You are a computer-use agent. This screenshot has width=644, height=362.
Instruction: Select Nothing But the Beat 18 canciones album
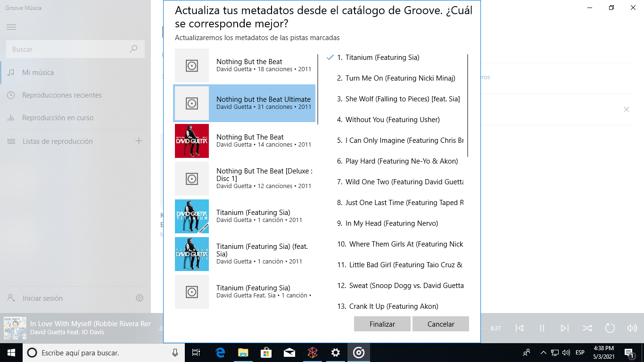245,66
